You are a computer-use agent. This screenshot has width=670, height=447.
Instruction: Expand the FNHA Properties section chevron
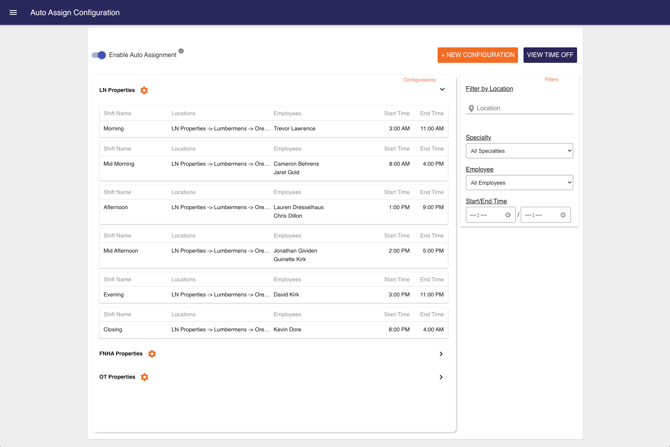[x=441, y=354]
